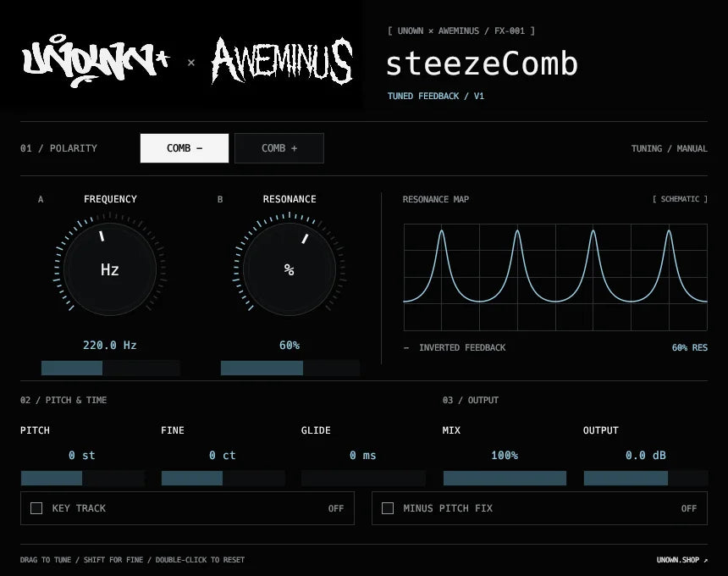Screen dimensions: 728x576
Task: Open the UNOWN.SHOP link
Action: tap(682, 560)
